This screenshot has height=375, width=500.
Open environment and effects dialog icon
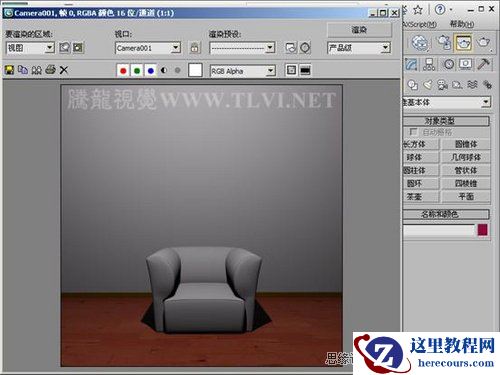[x=305, y=48]
